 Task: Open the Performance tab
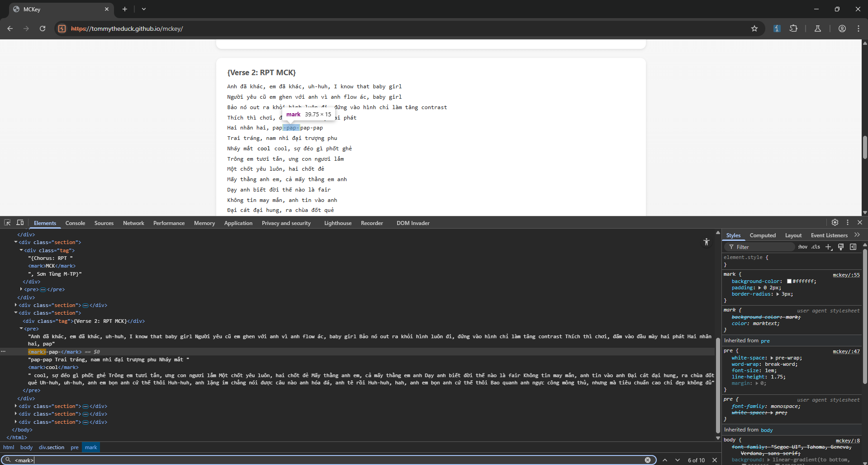(x=169, y=223)
